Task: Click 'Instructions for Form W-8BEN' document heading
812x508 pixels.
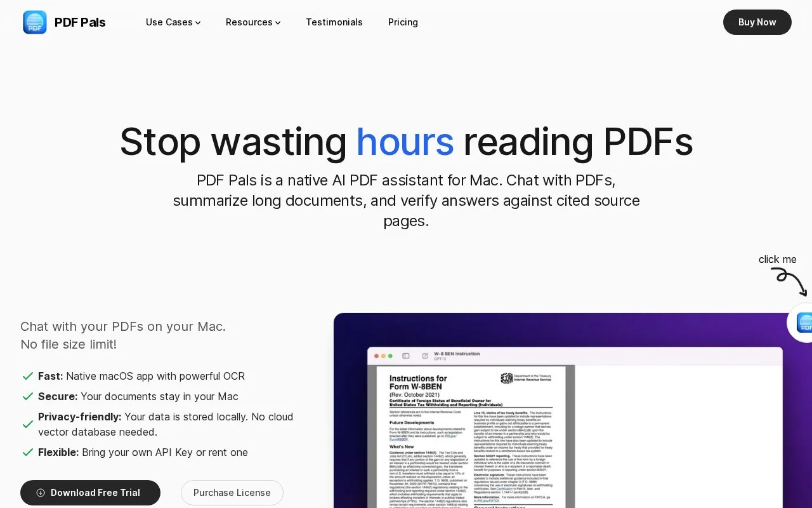Action: click(x=418, y=382)
